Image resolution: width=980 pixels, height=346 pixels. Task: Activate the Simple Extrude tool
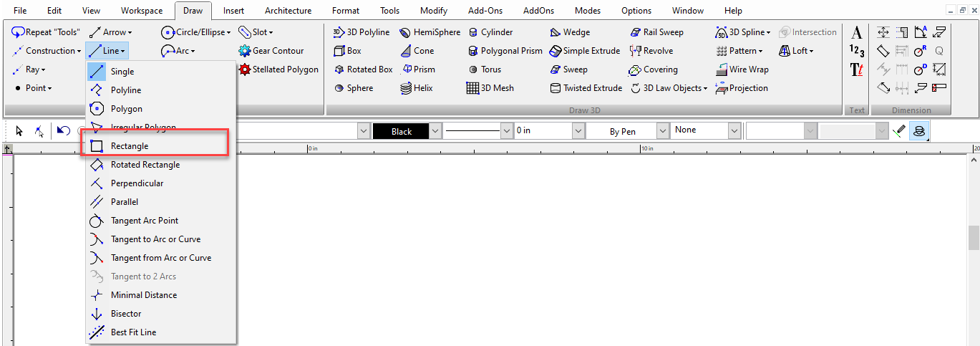pyautogui.click(x=586, y=51)
